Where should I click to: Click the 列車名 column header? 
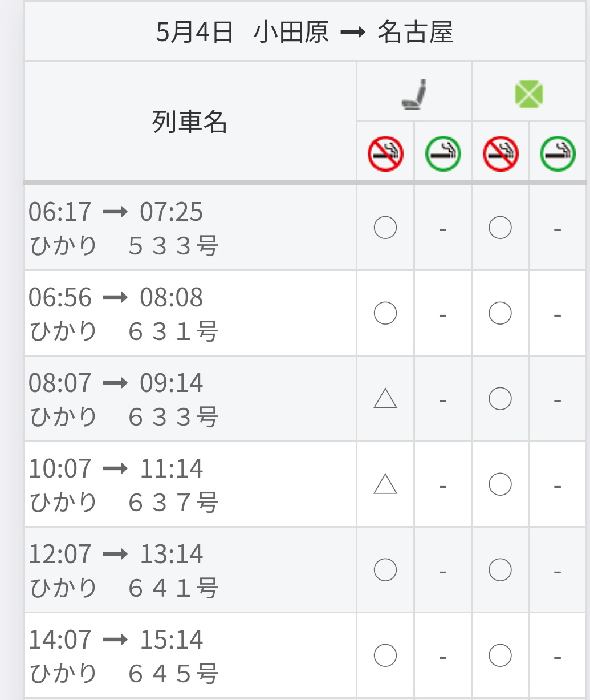[x=190, y=122]
